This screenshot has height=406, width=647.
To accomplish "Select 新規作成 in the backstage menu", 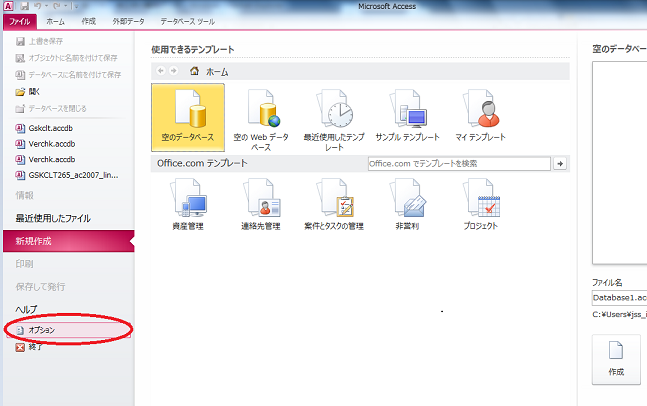I will point(68,241).
